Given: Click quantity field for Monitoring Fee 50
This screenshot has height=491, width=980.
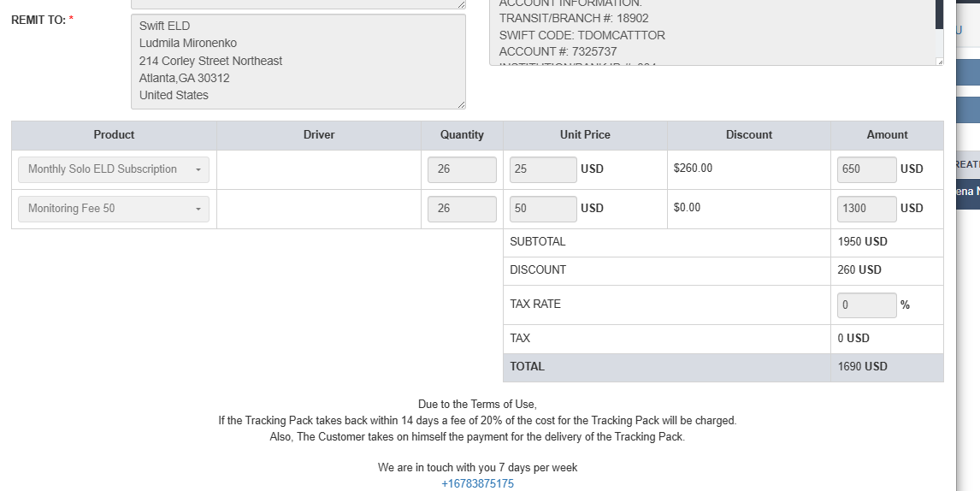Looking at the screenshot, I should coord(462,209).
